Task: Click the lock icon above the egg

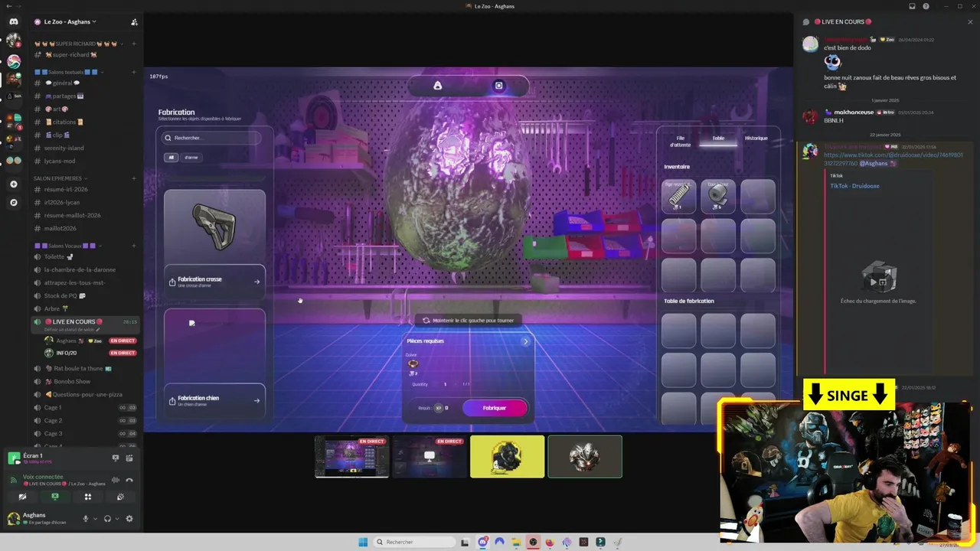Action: coord(438,86)
